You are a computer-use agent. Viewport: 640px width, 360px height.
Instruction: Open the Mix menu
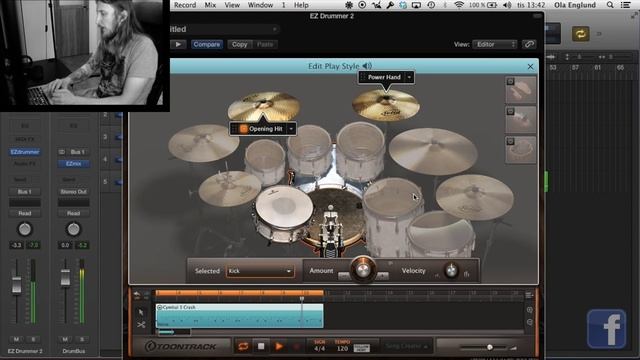pyautogui.click(x=210, y=5)
